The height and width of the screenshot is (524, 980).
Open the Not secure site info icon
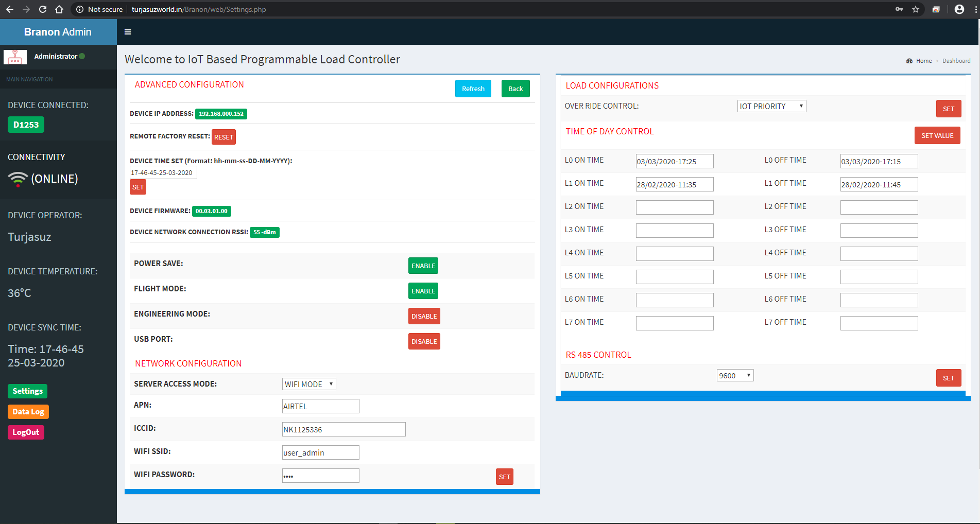(x=80, y=9)
